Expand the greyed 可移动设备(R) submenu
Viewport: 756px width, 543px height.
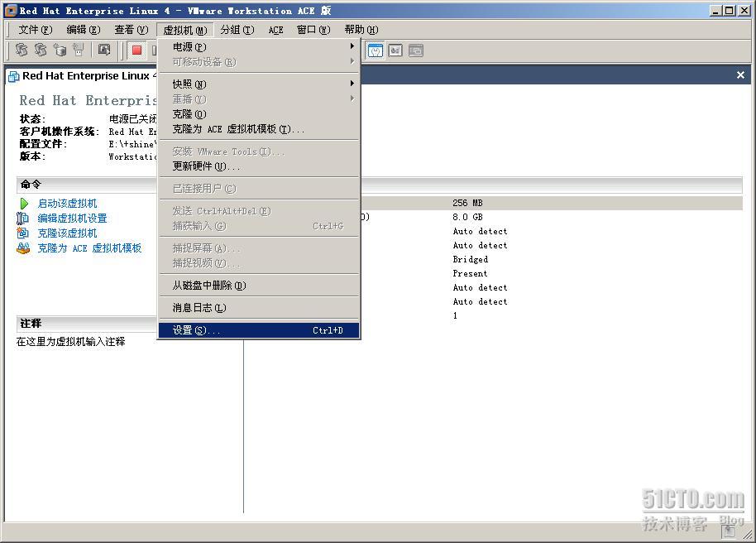point(259,62)
